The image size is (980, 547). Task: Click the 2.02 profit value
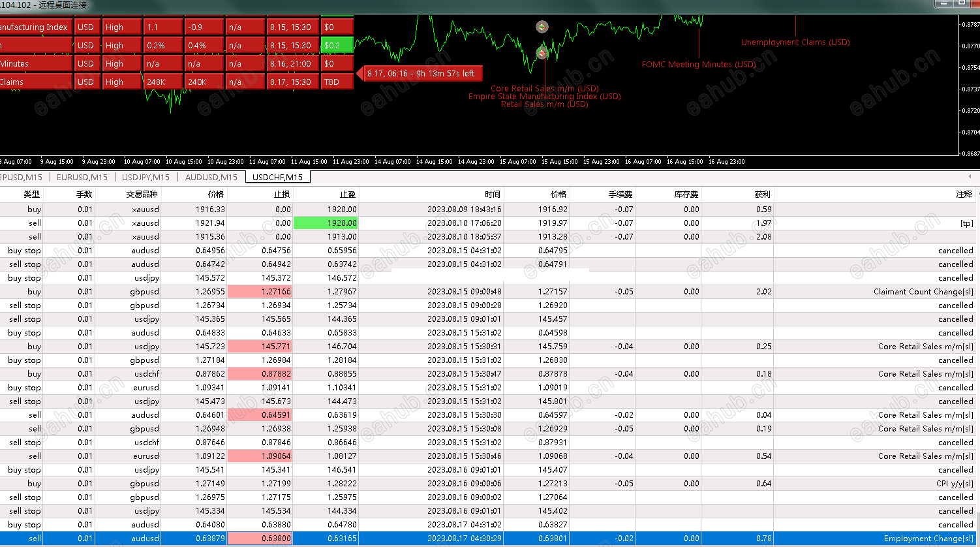(764, 291)
